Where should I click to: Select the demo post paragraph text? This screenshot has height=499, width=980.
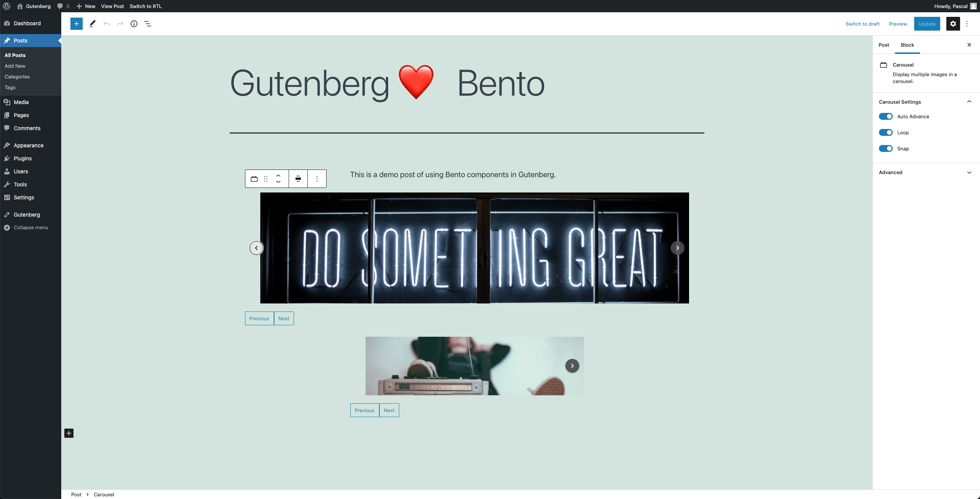click(453, 174)
